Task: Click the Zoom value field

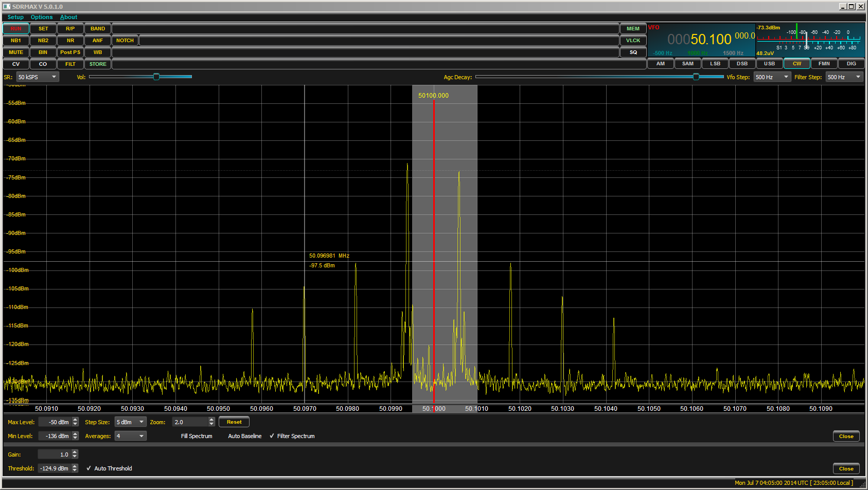Action: click(190, 422)
